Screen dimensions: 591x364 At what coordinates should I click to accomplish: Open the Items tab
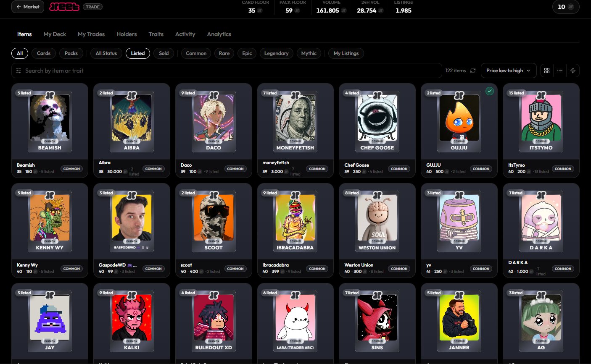(x=24, y=34)
